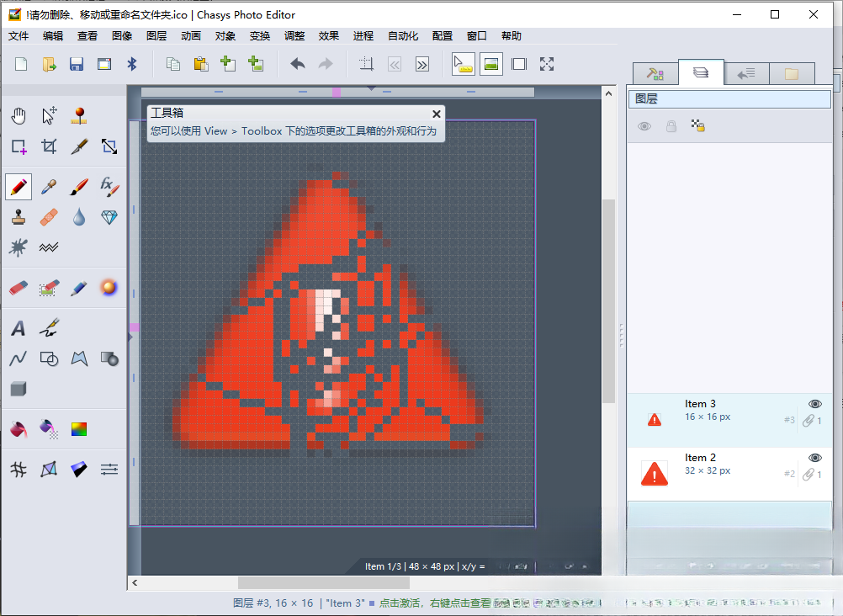Click the vertical canvas scrollbar thumb
This screenshot has height=616, width=843.
pos(608,301)
